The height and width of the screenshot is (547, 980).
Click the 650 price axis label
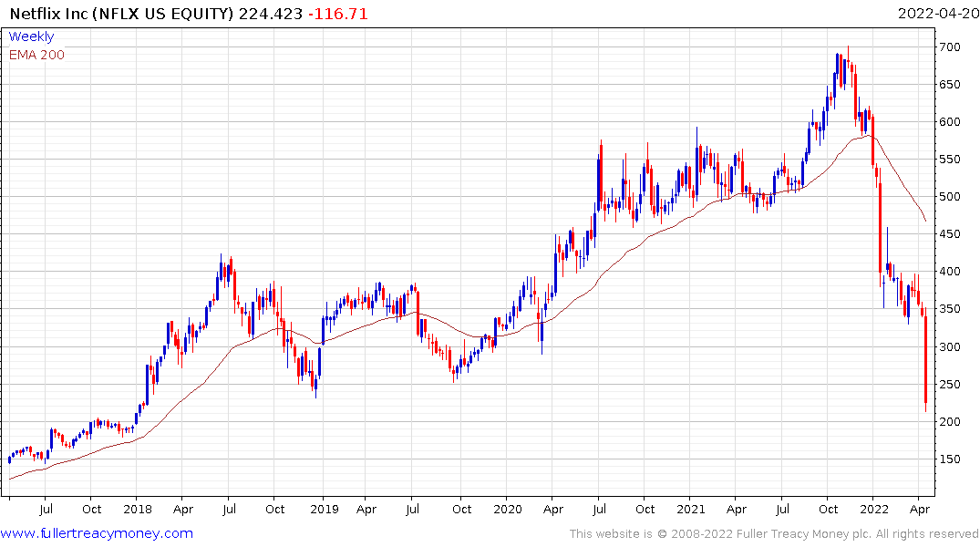coord(949,85)
